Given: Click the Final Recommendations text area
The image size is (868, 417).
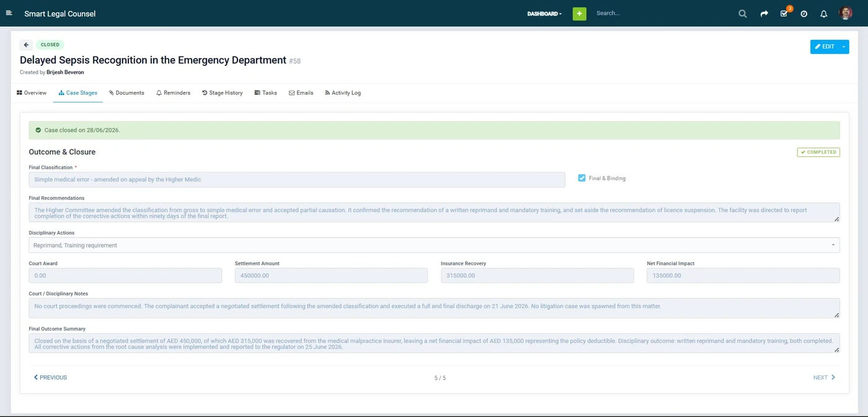Looking at the screenshot, I should point(434,212).
